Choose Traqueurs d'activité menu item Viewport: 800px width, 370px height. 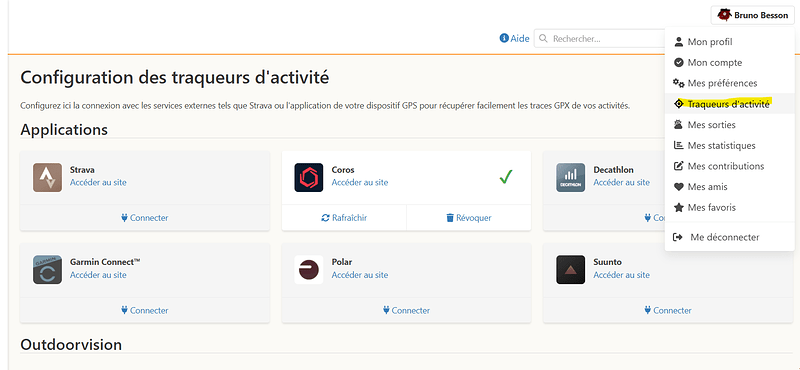[x=730, y=104]
